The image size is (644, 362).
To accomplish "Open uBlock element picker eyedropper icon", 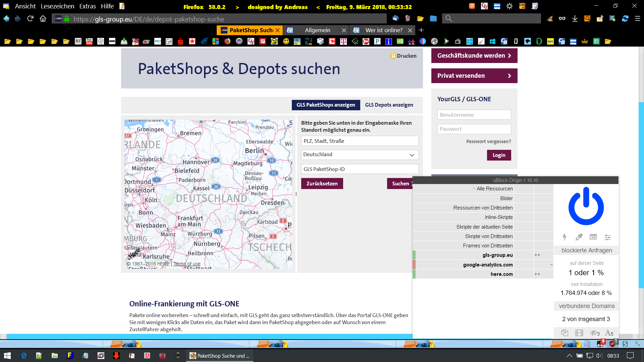I will [579, 237].
